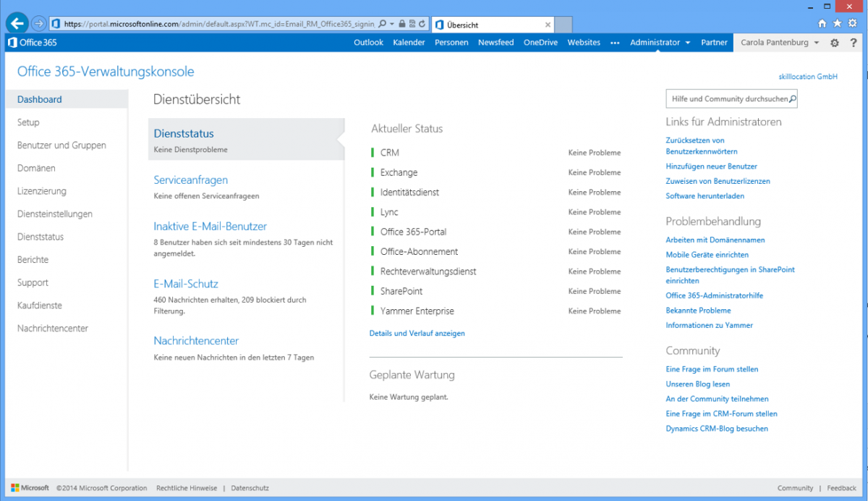
Task: Click Software herunterladen link
Action: (x=705, y=196)
